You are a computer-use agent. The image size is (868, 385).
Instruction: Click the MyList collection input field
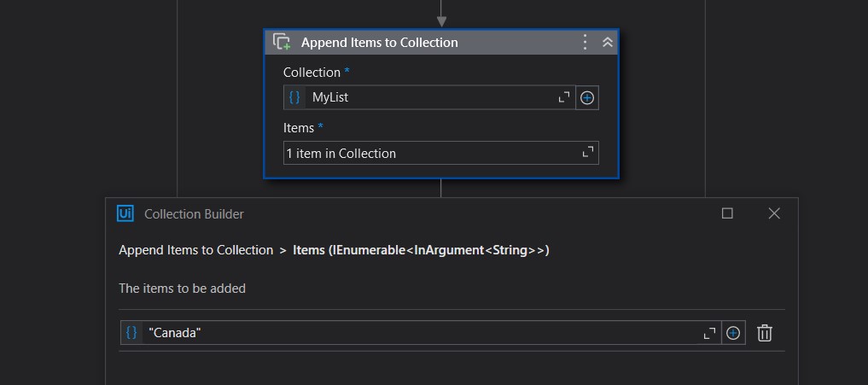[429, 97]
